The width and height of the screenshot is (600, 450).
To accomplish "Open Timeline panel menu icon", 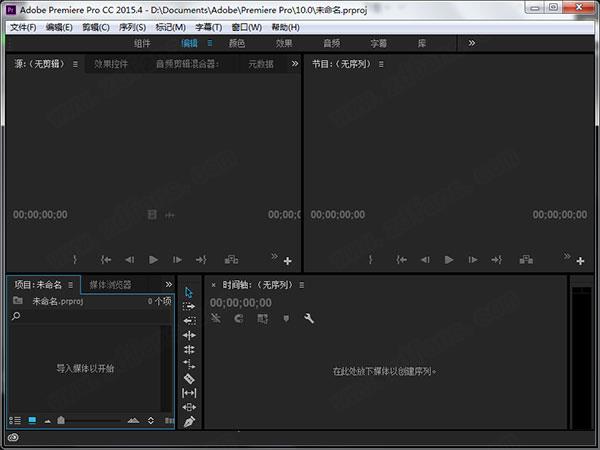I will point(302,285).
